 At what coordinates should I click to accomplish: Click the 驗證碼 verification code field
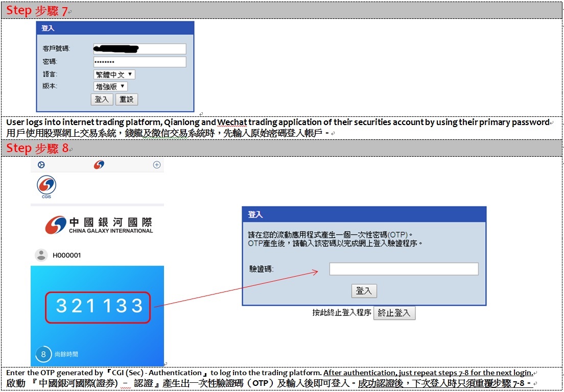(x=404, y=269)
